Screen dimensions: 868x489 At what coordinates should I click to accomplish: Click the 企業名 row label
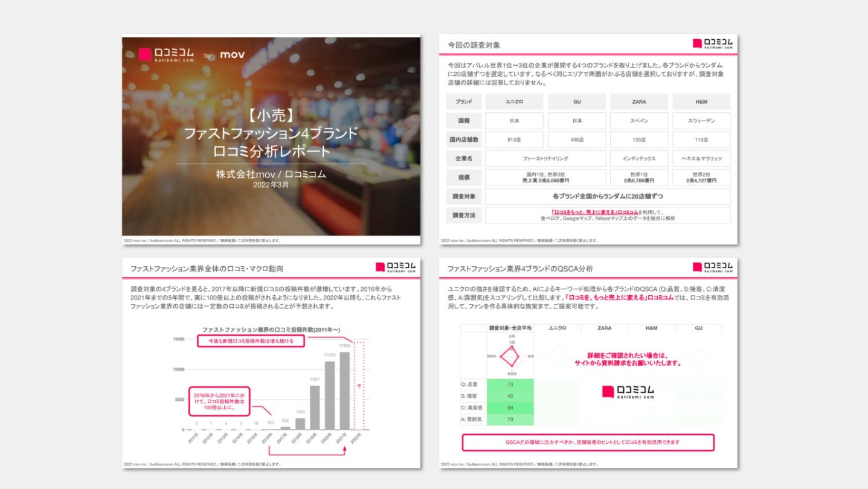tap(464, 159)
